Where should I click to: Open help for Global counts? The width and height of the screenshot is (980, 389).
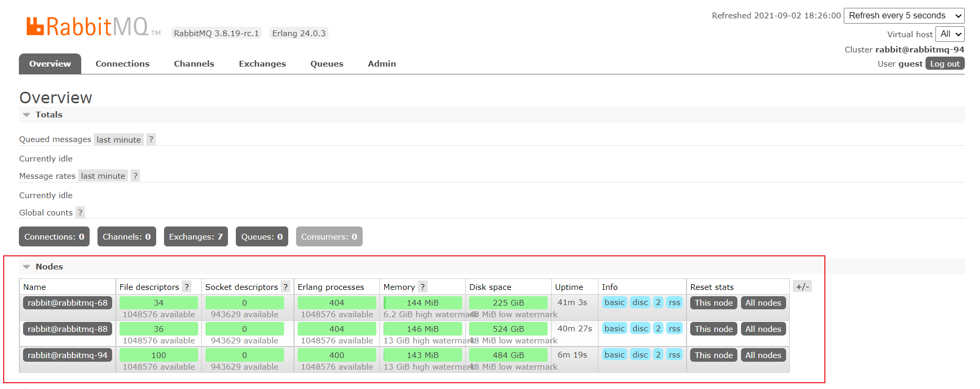[80, 213]
